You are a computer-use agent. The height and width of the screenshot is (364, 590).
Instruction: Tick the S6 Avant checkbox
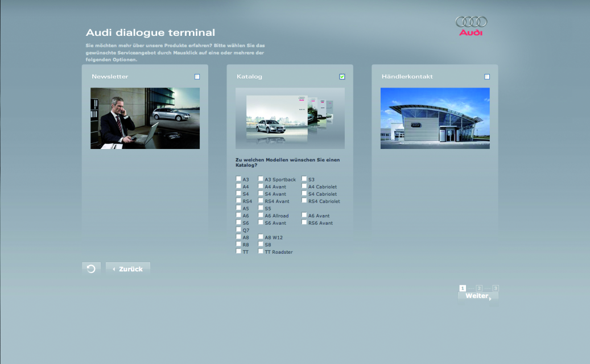point(261,222)
